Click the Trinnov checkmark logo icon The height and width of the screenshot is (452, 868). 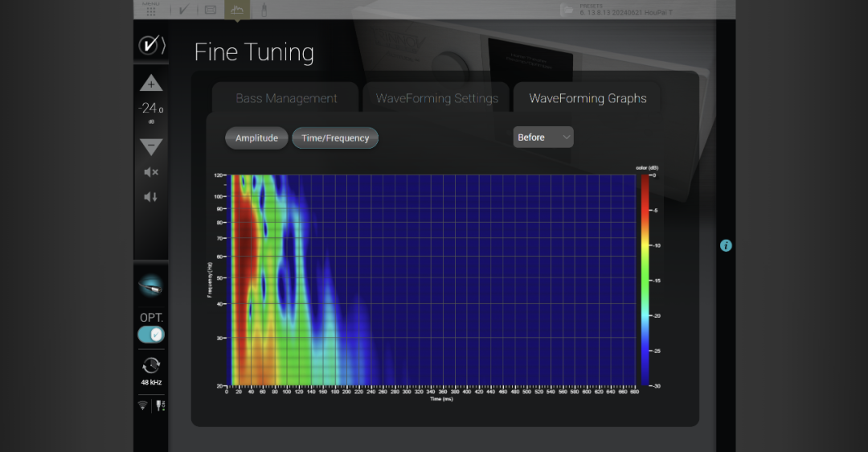pyautogui.click(x=151, y=45)
